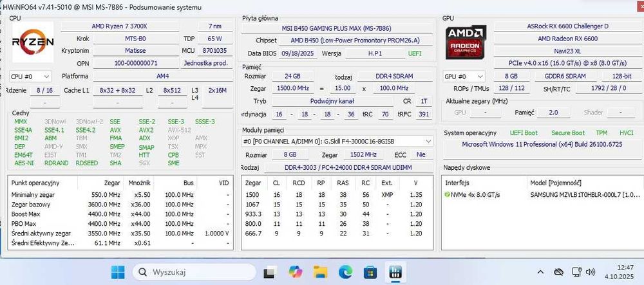The width and height of the screenshot is (644, 285).
Task: Click the Ryzen CPU logo image
Action: coord(33,41)
